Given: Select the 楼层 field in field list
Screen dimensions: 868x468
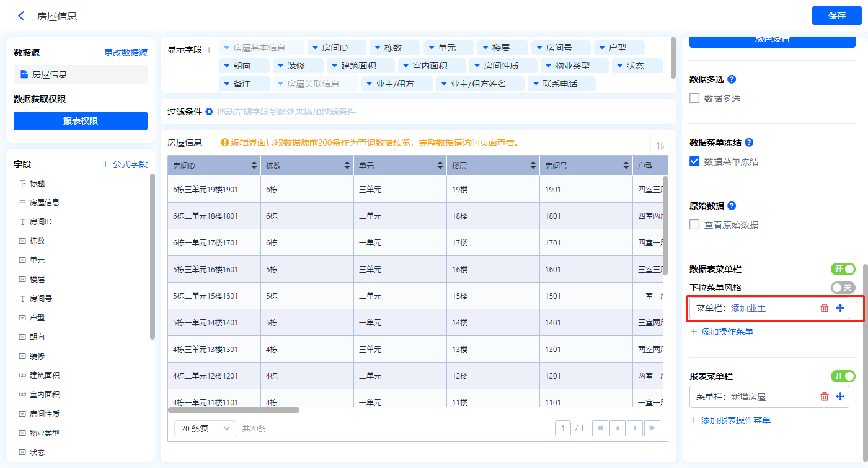Looking at the screenshot, I should pyautogui.click(x=37, y=279).
